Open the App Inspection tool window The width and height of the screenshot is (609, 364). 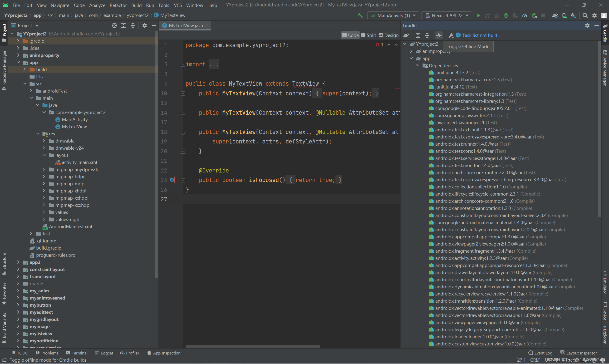(164, 353)
